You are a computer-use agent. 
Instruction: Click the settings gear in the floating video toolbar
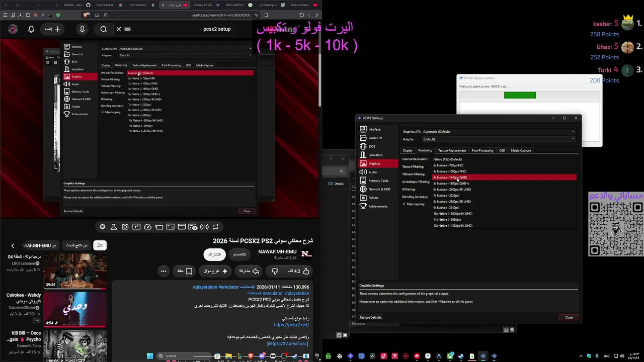[x=103, y=227]
